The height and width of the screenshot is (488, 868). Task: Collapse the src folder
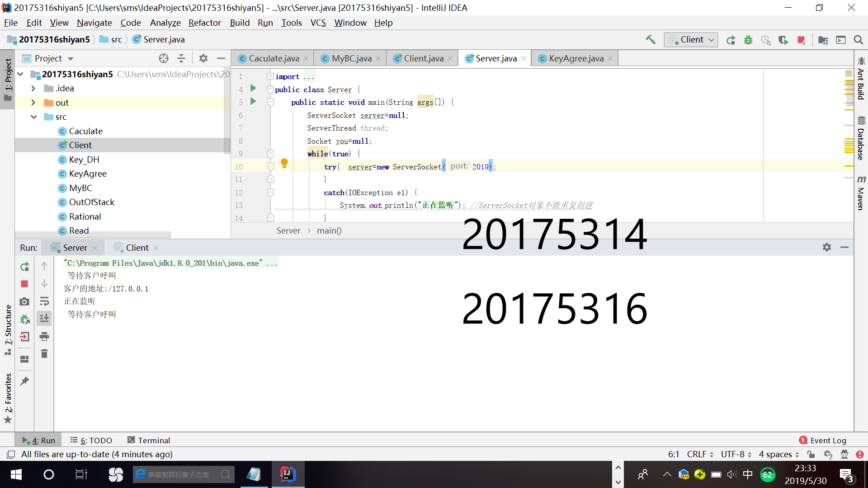point(33,117)
